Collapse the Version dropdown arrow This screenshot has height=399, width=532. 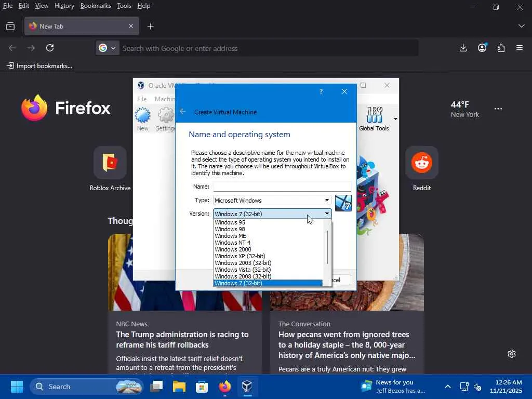click(327, 214)
